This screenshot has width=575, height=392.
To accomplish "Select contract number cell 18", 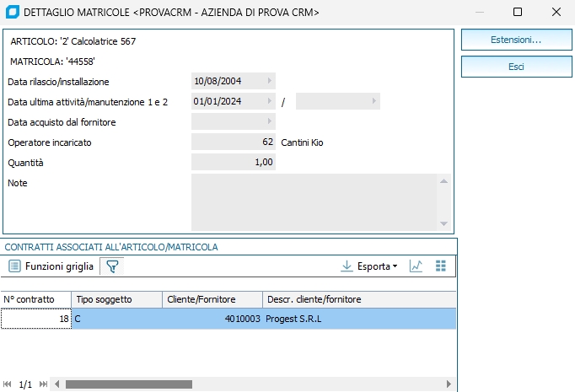I will click(36, 319).
